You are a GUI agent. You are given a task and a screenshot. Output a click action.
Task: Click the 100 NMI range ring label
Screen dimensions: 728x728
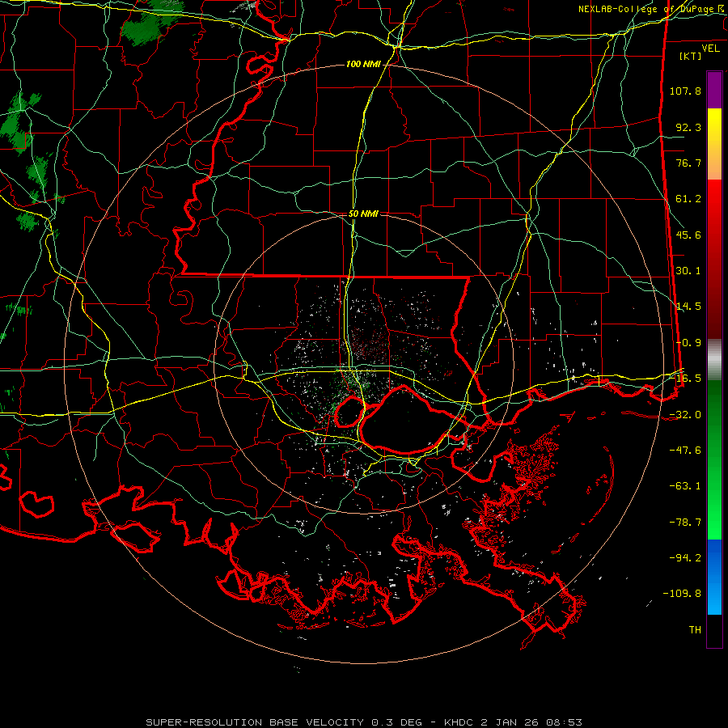tap(362, 64)
